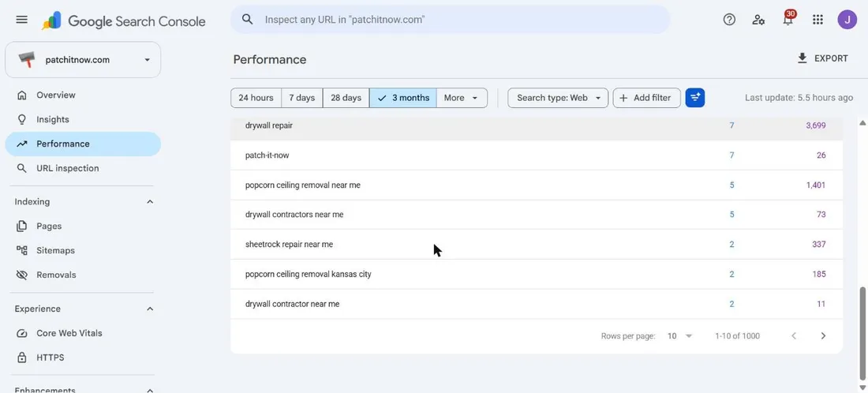The width and height of the screenshot is (868, 393).
Task: Open the Removals menu item
Action: pos(83,275)
